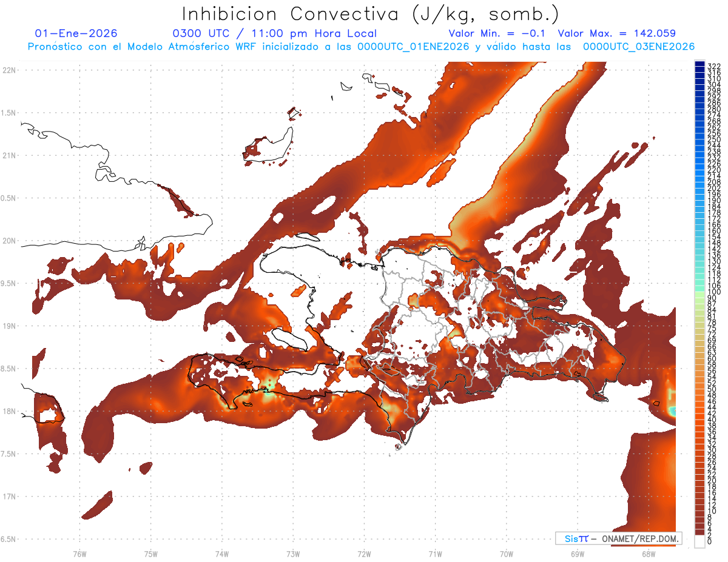The image size is (728, 562).
Task: Click the colorbar value "10"
Action: coord(712,511)
